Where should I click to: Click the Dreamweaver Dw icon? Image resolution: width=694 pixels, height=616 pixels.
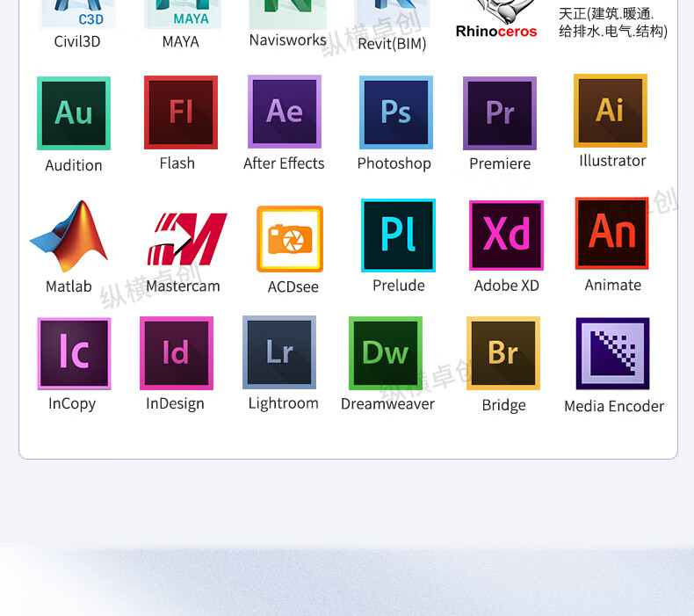point(385,353)
